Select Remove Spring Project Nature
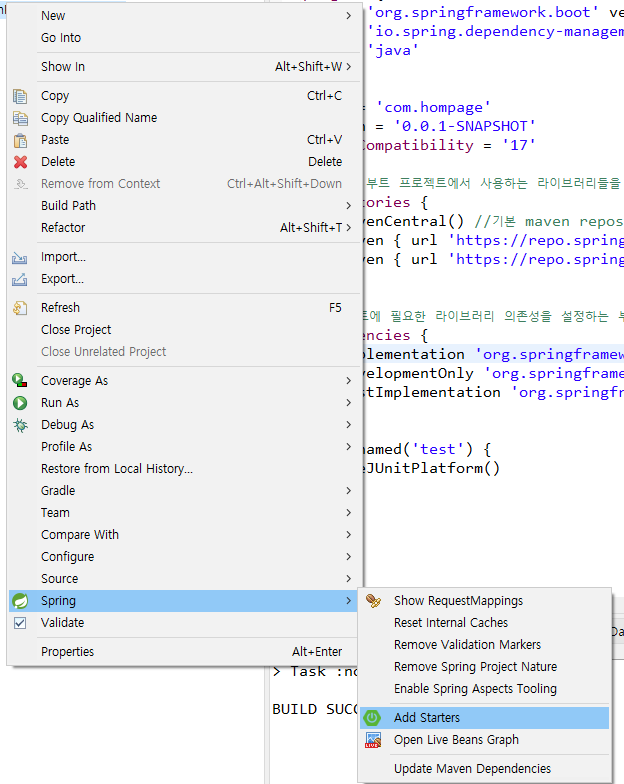The image size is (624, 784). click(484, 667)
